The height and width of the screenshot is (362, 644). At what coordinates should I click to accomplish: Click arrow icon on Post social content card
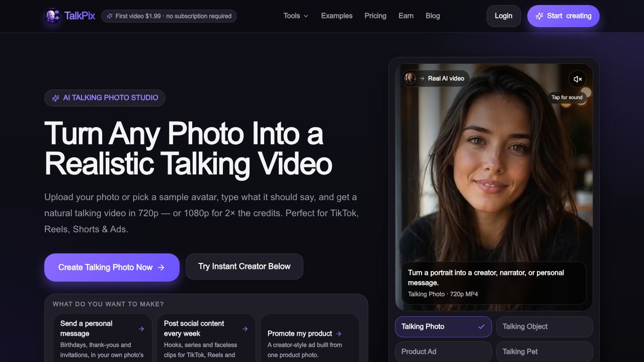tap(245, 329)
